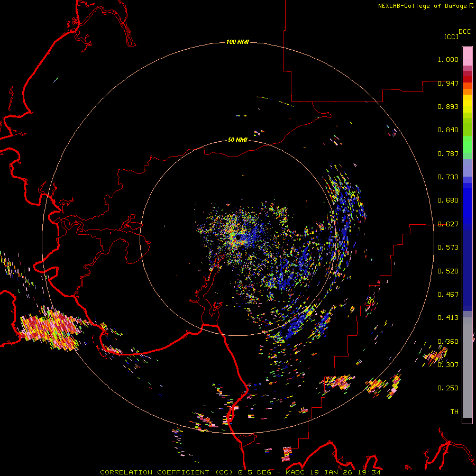The width and height of the screenshot is (476, 476).
Task: Click the pink top segment of color bar
Action: (x=467, y=56)
